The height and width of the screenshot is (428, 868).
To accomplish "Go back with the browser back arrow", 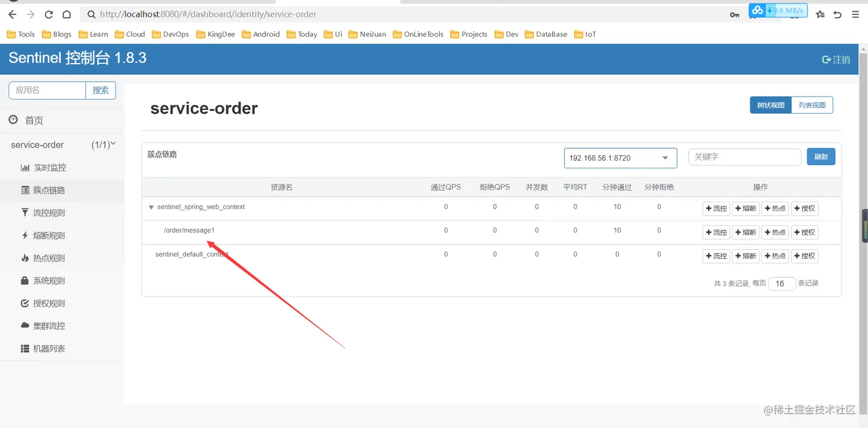I will [13, 14].
